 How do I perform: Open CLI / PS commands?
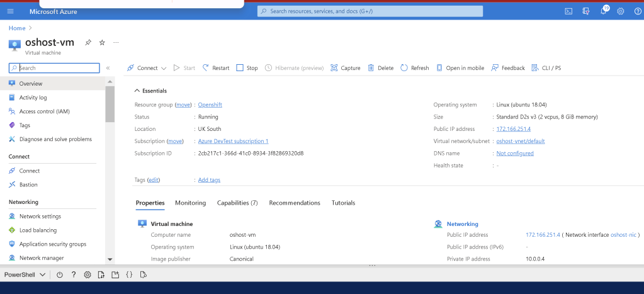click(x=546, y=68)
